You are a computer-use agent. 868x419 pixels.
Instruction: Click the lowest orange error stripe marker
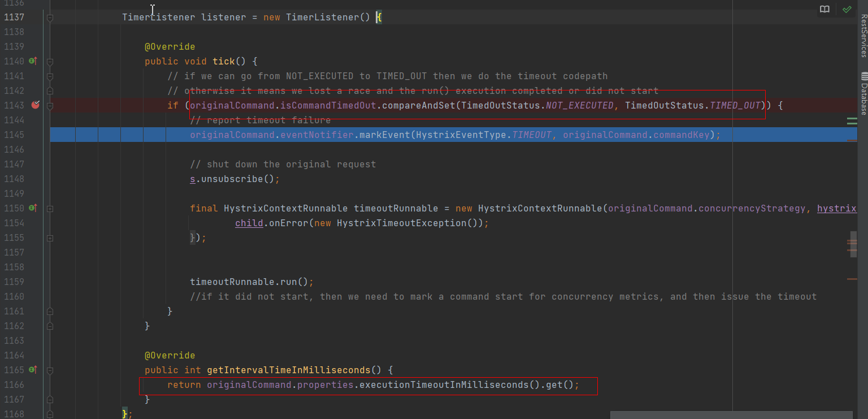[852, 279]
